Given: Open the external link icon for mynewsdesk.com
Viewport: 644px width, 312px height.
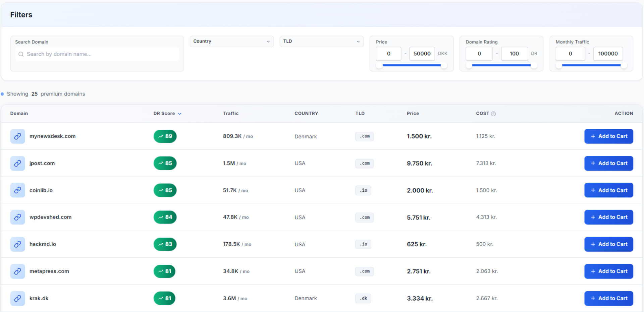Looking at the screenshot, I should pos(18,136).
